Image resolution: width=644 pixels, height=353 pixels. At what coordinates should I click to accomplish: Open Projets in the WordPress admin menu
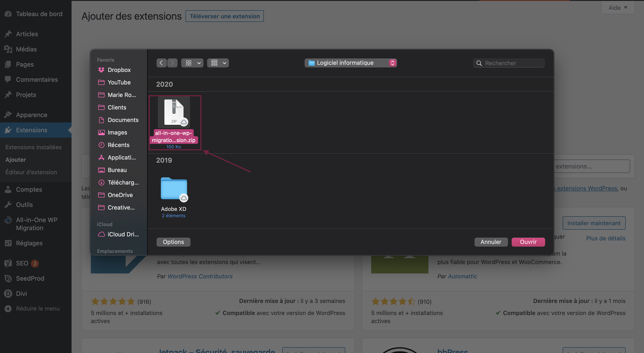[x=36, y=95]
